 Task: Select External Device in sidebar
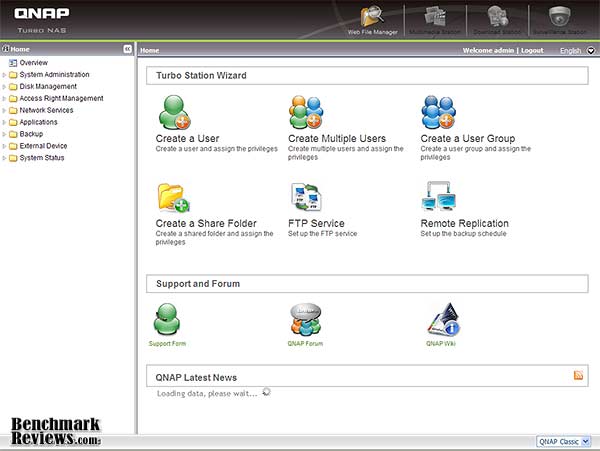pyautogui.click(x=43, y=146)
